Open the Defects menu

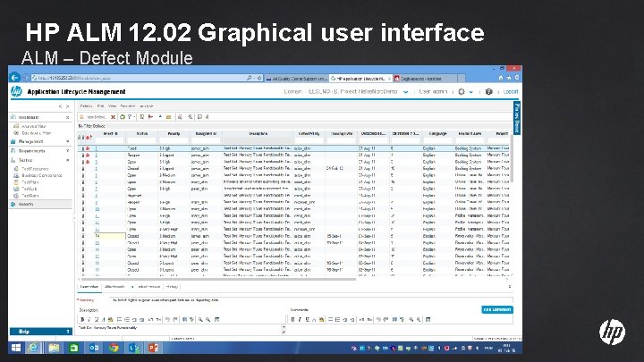coord(86,106)
